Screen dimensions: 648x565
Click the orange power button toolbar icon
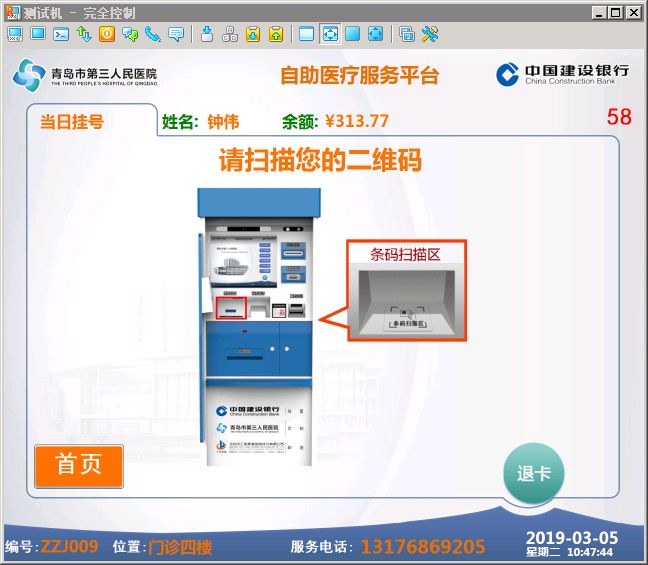tap(107, 34)
